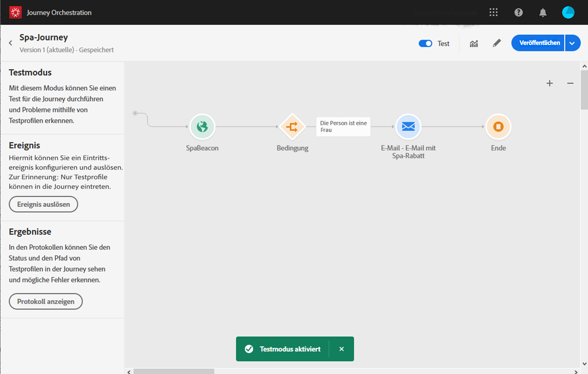
Task: Open the help question mark icon
Action: (518, 12)
